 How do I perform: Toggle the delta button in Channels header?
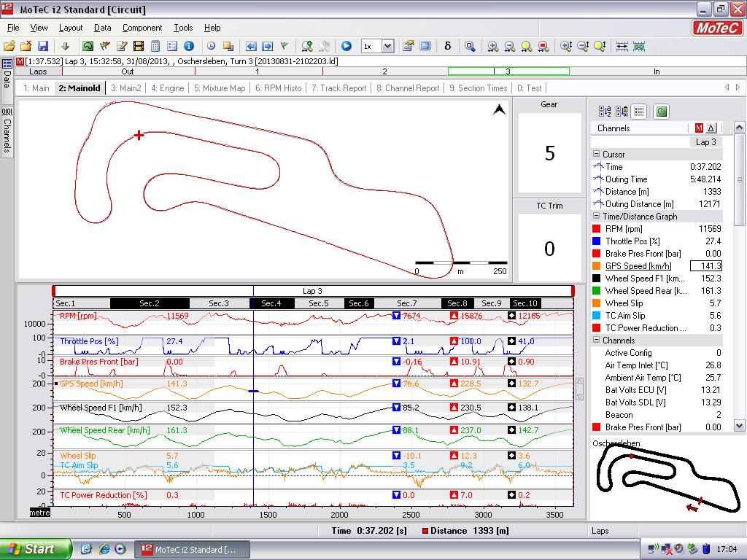click(711, 128)
